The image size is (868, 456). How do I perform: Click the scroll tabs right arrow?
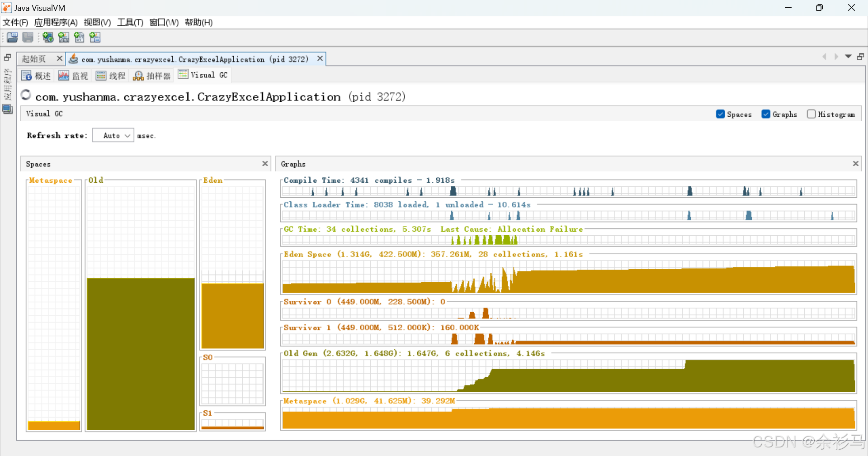coord(836,57)
